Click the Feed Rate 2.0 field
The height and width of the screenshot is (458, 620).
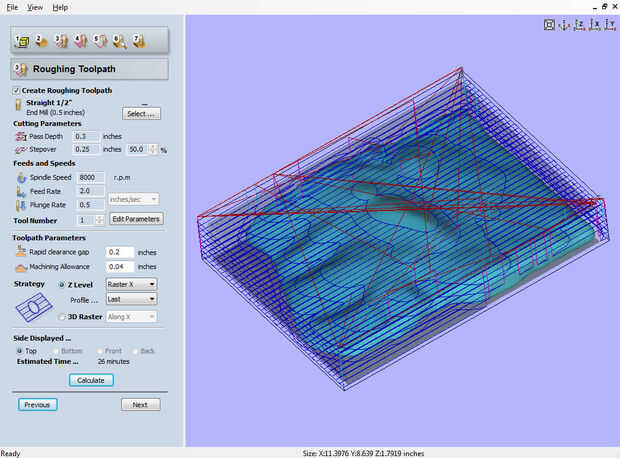tap(91, 191)
